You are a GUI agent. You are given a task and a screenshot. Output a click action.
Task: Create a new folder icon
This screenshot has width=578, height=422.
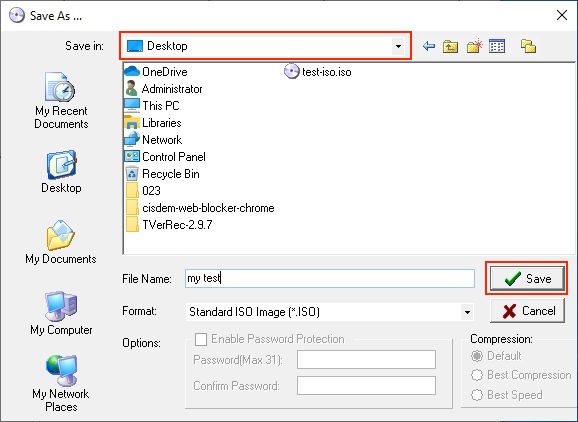click(474, 46)
